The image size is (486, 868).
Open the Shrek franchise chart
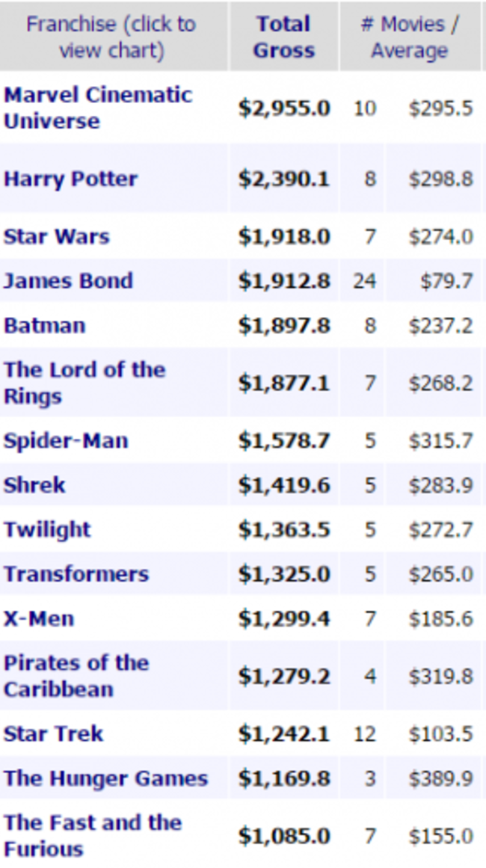(34, 485)
